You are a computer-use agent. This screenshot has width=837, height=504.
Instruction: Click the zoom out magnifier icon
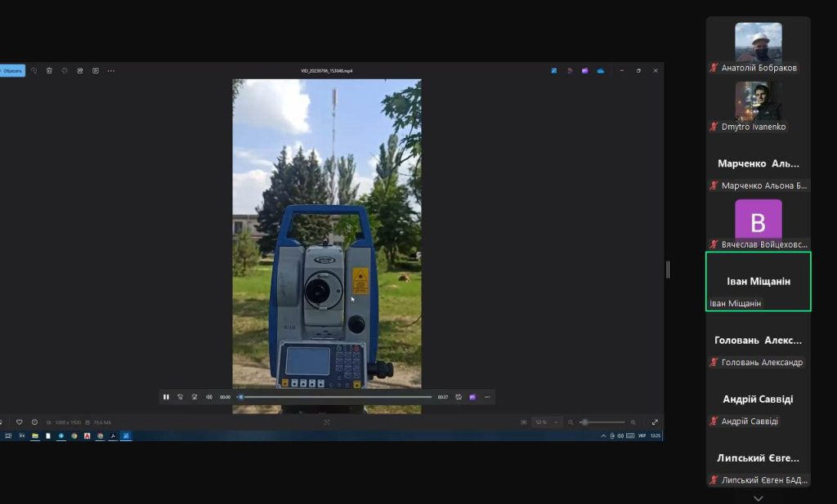pos(571,422)
